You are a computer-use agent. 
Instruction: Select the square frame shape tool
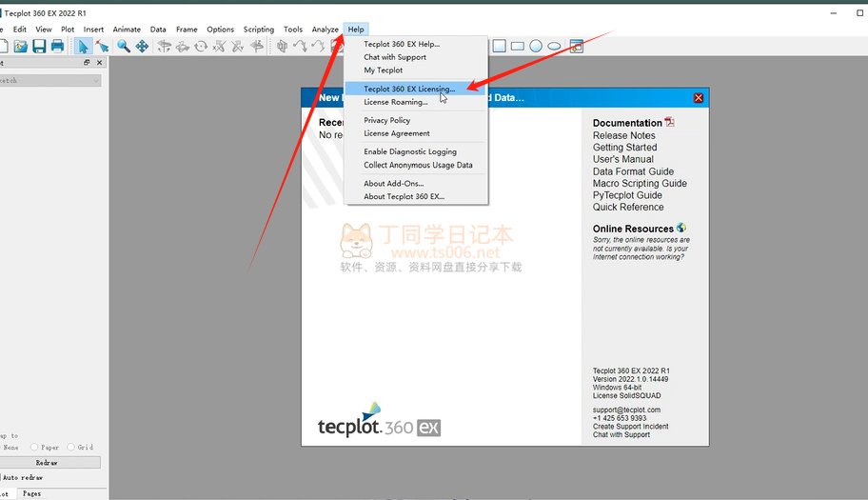coord(499,46)
